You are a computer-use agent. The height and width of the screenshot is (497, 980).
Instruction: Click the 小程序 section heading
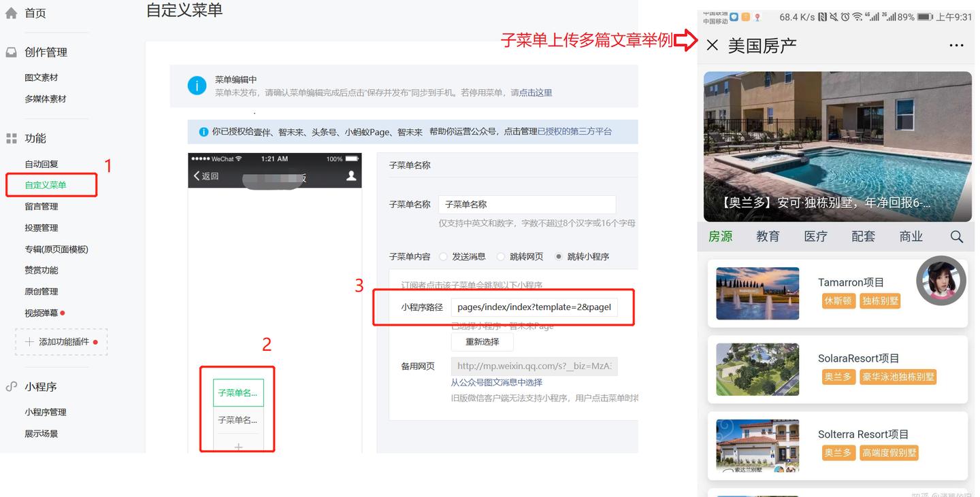41,387
